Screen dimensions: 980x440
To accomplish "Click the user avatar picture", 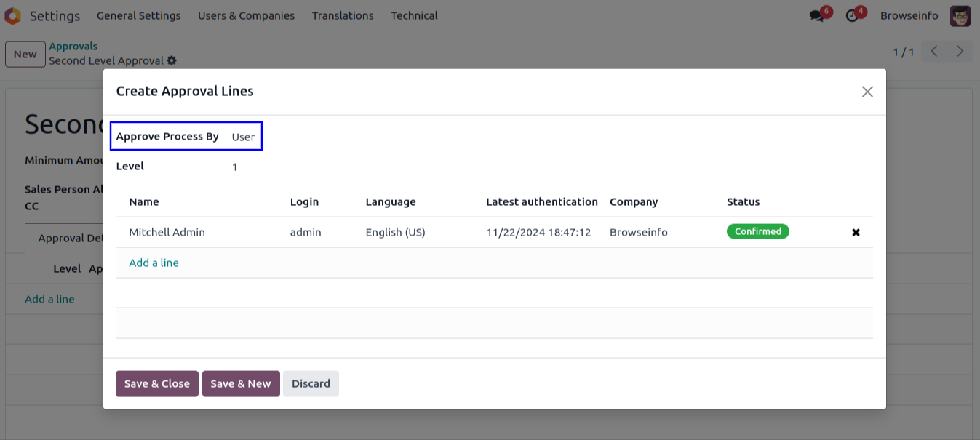I will (x=960, y=15).
